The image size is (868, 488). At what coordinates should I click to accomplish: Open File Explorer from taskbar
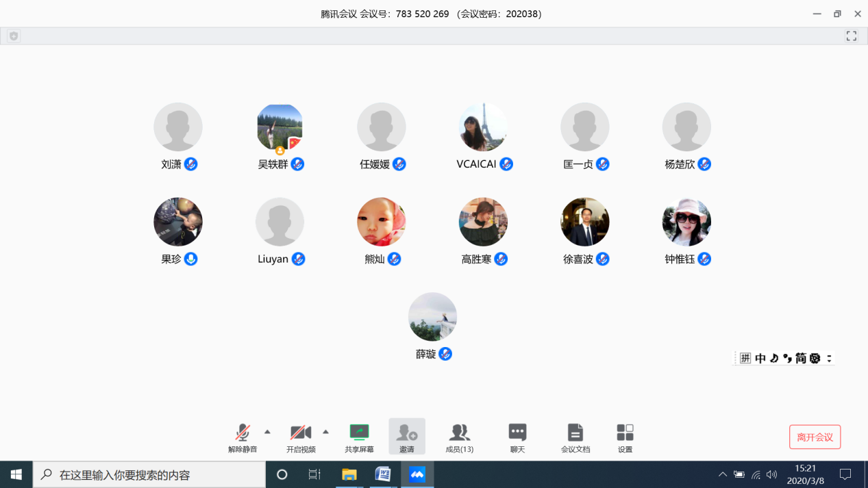349,474
